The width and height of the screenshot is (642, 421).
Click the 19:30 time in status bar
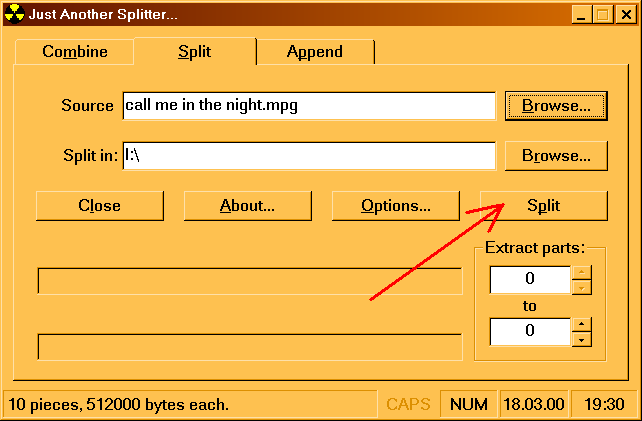click(604, 405)
